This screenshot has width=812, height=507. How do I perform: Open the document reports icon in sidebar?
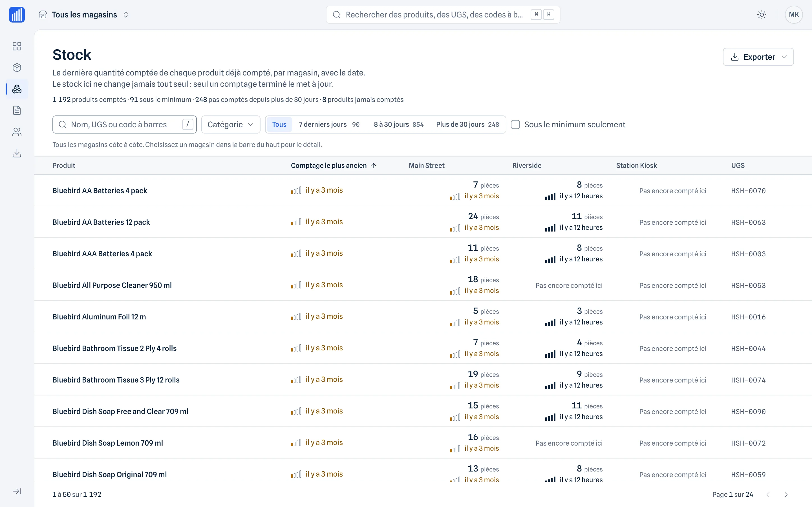(x=17, y=110)
